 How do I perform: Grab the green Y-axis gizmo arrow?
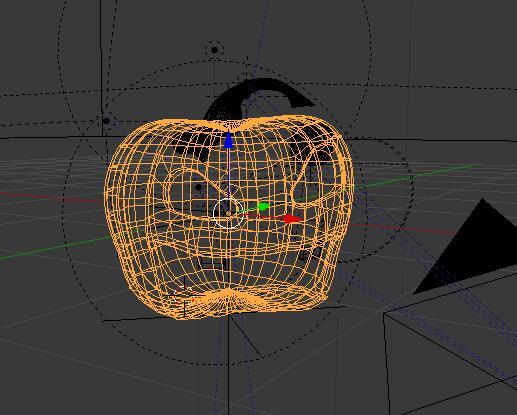coord(264,207)
